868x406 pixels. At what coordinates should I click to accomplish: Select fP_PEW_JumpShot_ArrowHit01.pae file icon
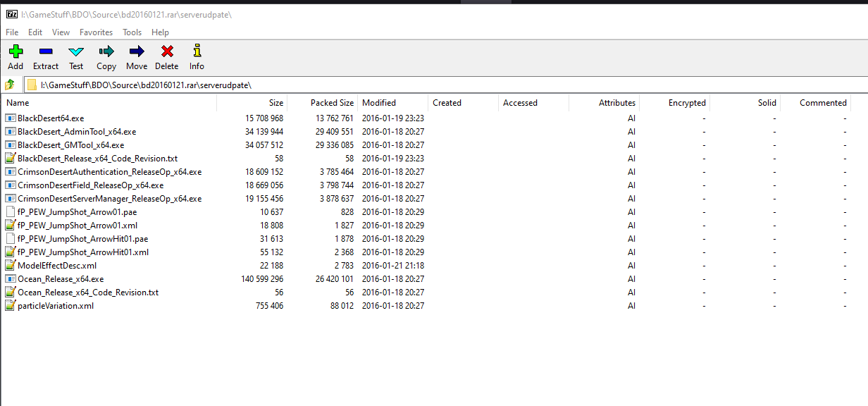[10, 239]
